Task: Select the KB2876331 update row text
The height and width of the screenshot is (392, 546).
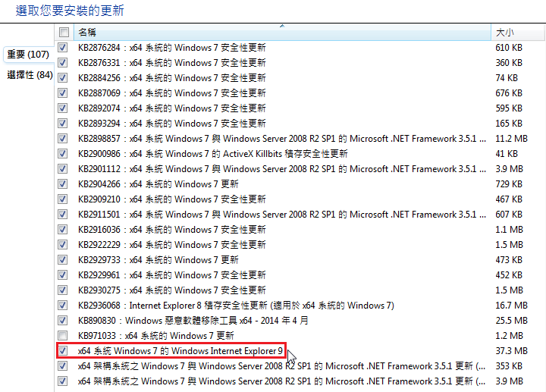Action: tap(172, 63)
